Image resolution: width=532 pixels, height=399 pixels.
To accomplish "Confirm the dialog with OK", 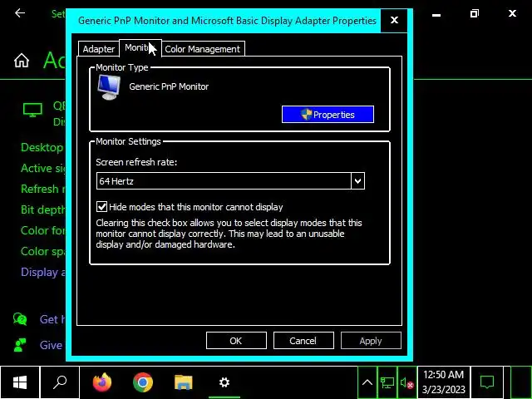I will [x=236, y=340].
